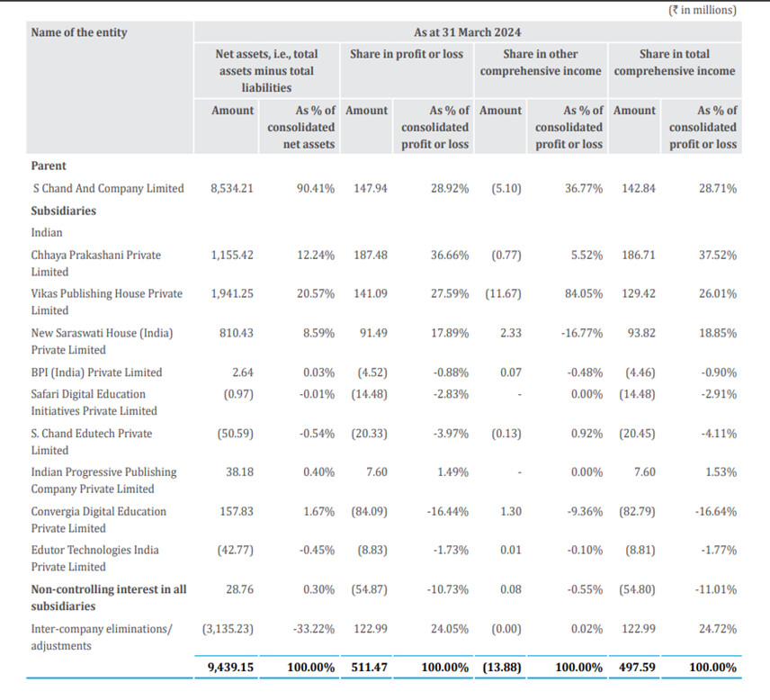
Task: Click the 'BPI (India) Private Limited' row label
Action: [x=96, y=372]
